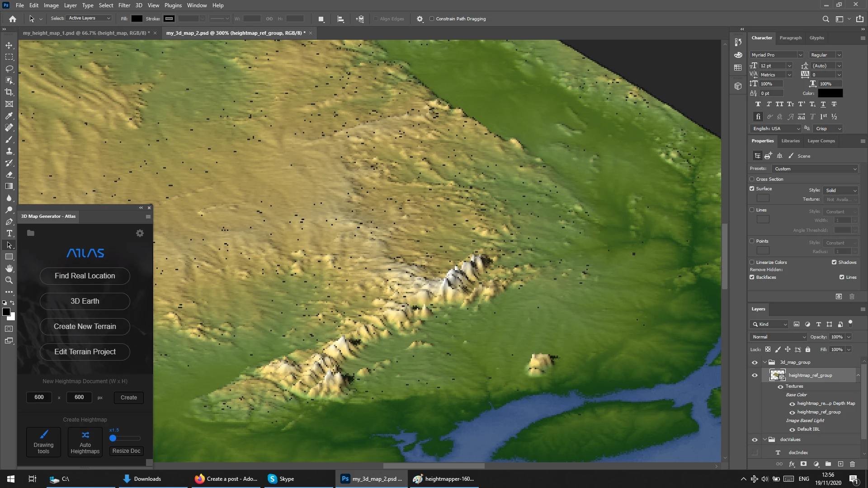Collapse the docValues layer group

pyautogui.click(x=765, y=439)
